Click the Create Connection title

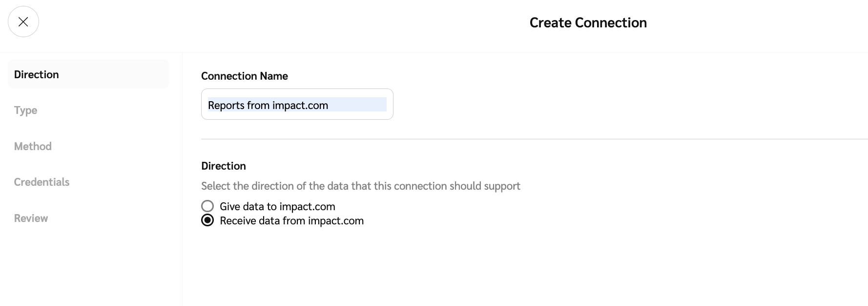(x=588, y=22)
